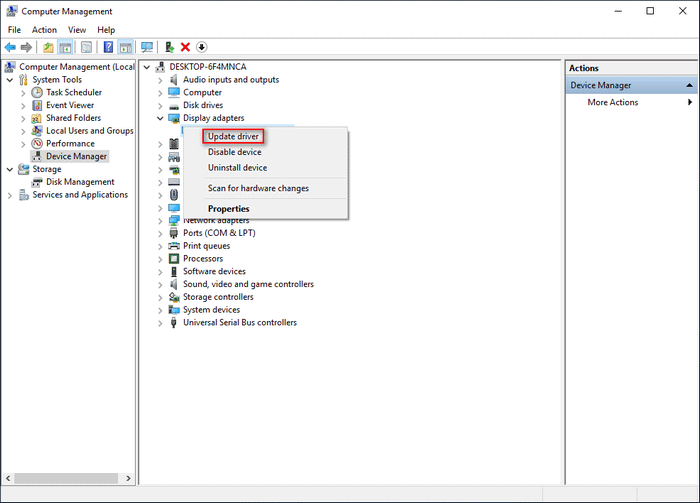
Task: Click the Up one level folder icon
Action: pyautogui.click(x=48, y=47)
